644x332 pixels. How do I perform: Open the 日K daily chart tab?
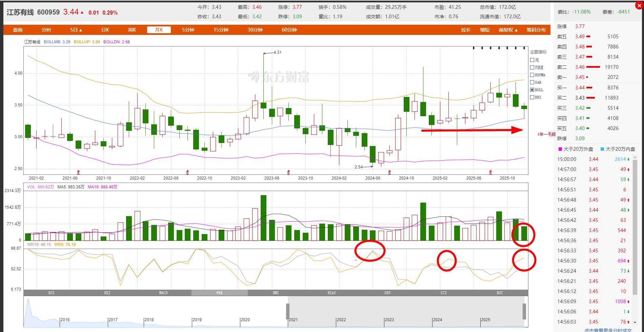click(105, 30)
